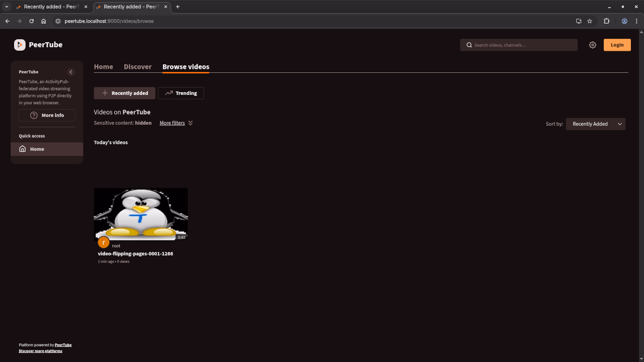The image size is (644, 362).
Task: Click the search magnifier icon
Action: click(469, 45)
